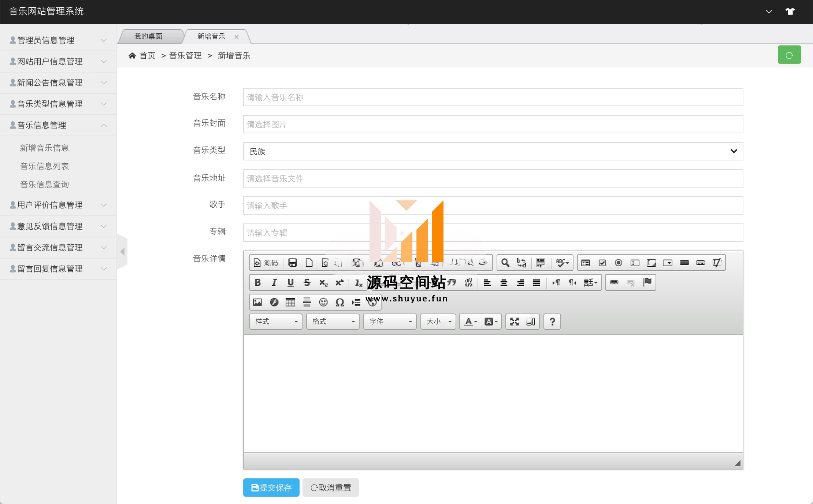The height and width of the screenshot is (504, 813).
Task: Open the 音乐类型 dropdown showing 民族
Action: click(x=493, y=151)
